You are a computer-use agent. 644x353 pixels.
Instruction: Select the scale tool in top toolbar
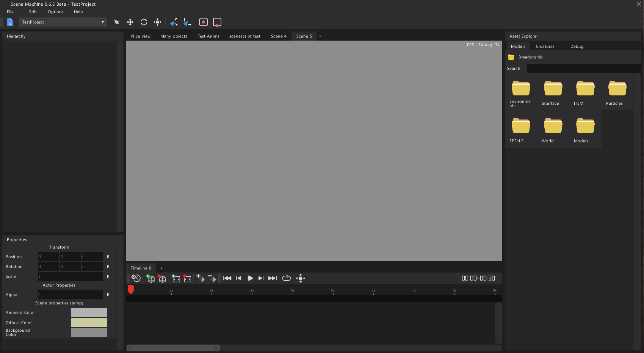coord(157,22)
